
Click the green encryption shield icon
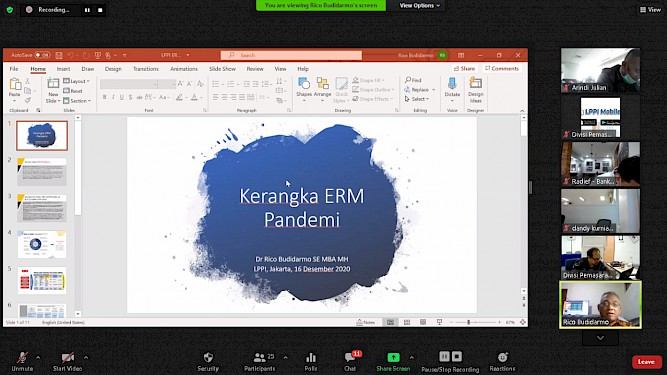click(9, 9)
